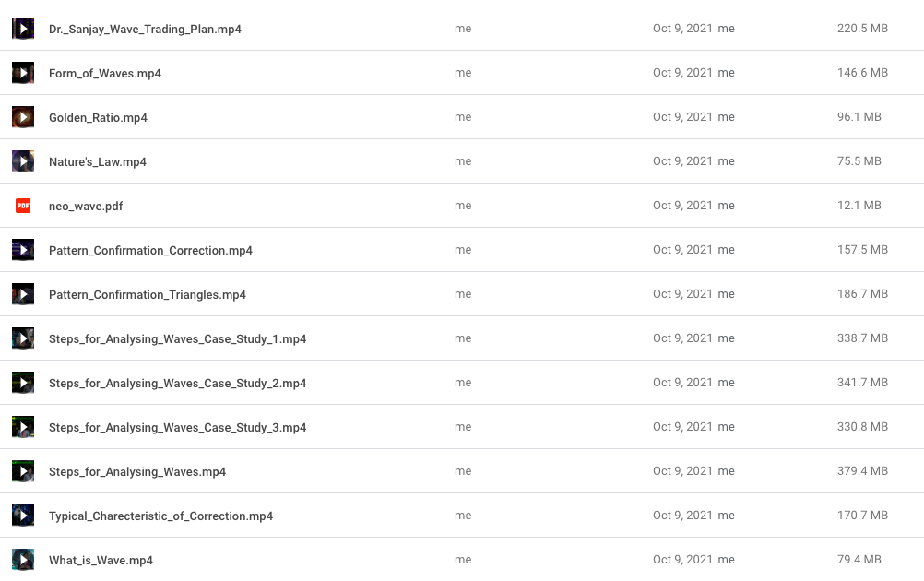Click the neo_wave.pdf file name
This screenshot has height=581, width=924.
(x=86, y=207)
